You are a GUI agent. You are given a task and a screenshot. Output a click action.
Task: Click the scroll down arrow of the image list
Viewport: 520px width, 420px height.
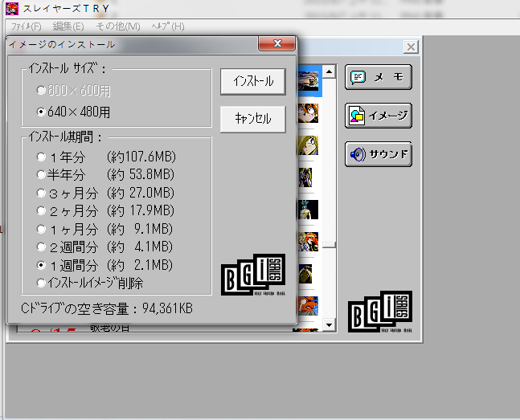[329, 324]
